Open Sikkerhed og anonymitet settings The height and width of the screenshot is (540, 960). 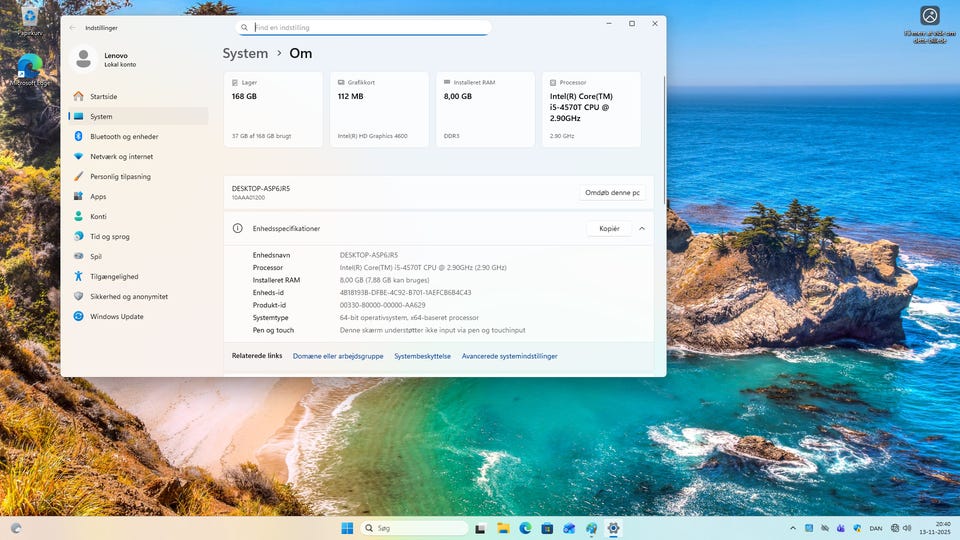(128, 297)
